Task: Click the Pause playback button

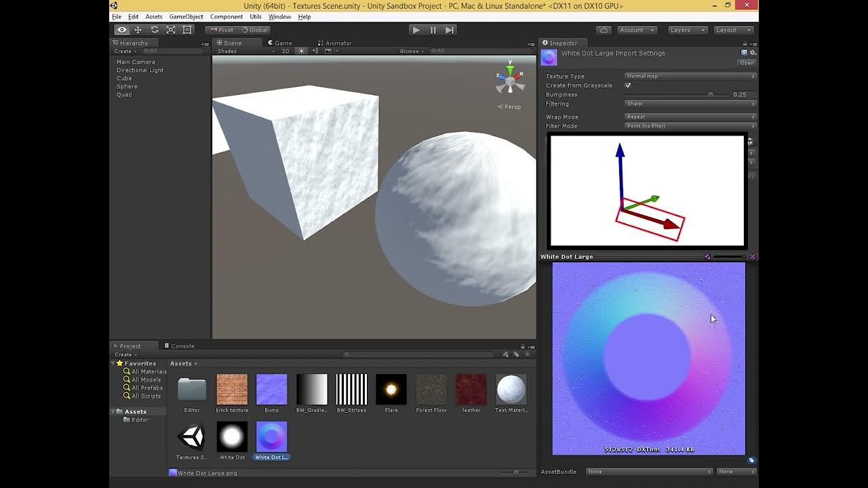Action: [433, 30]
